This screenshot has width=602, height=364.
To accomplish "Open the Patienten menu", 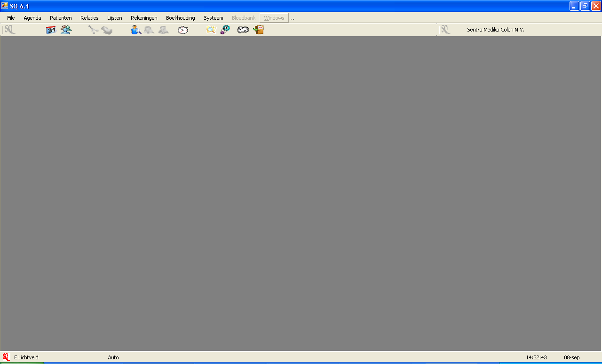I will click(61, 18).
